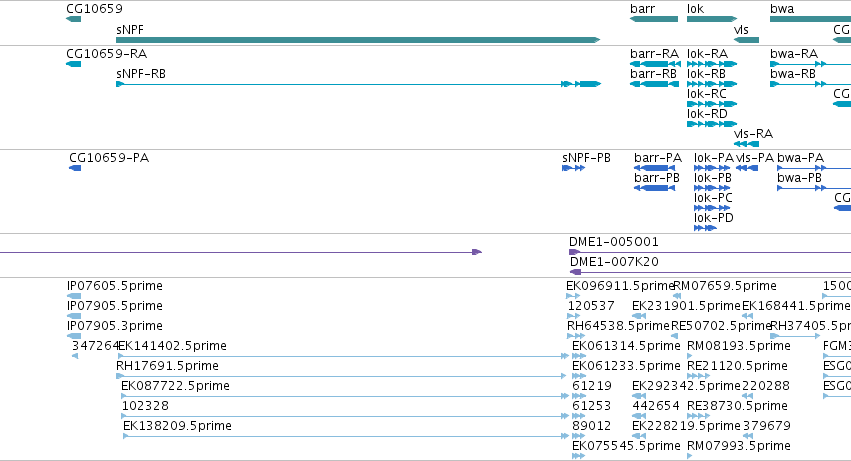
Task: Click the 442654 EST label
Action: (656, 407)
